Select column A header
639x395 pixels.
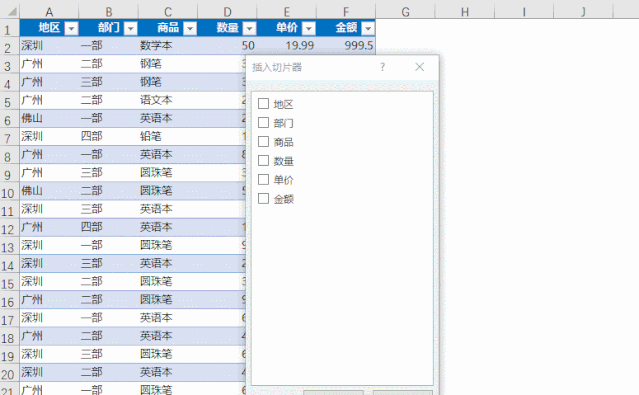[49, 12]
